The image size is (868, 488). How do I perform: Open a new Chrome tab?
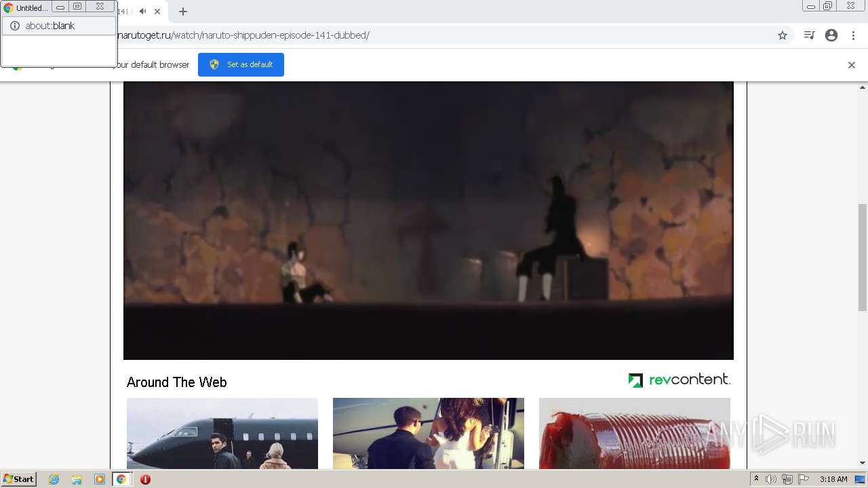[183, 12]
